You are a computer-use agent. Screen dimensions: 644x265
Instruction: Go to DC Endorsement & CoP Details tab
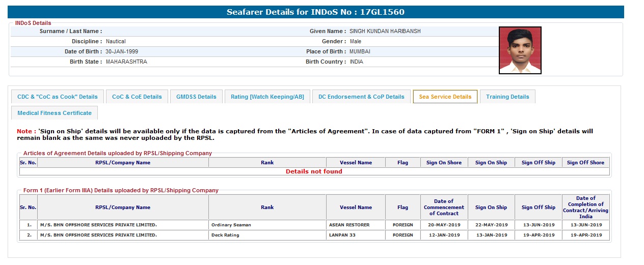coord(361,97)
